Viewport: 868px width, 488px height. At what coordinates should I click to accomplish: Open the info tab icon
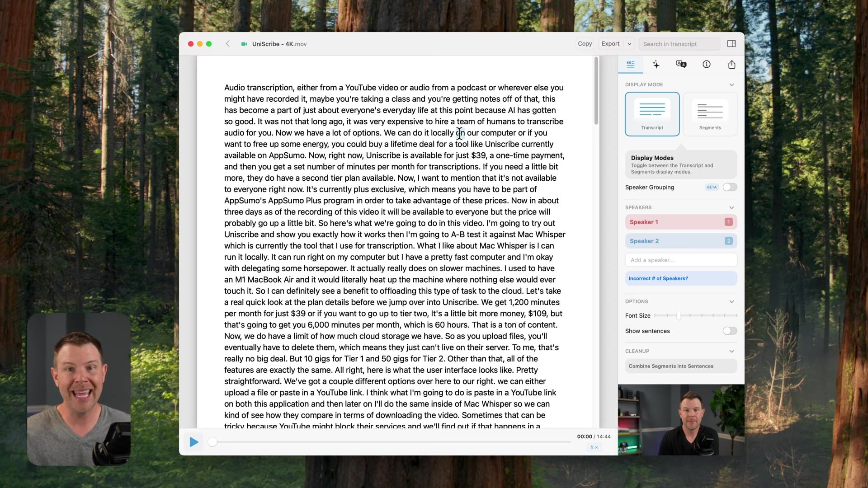707,64
